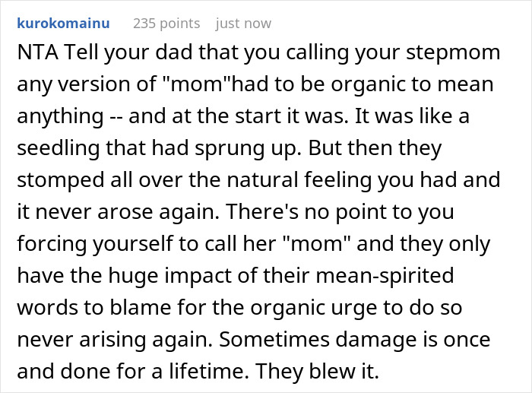The image size is (532, 393).
Task: Click the "just now" comment timestamp
Action: [x=243, y=24]
